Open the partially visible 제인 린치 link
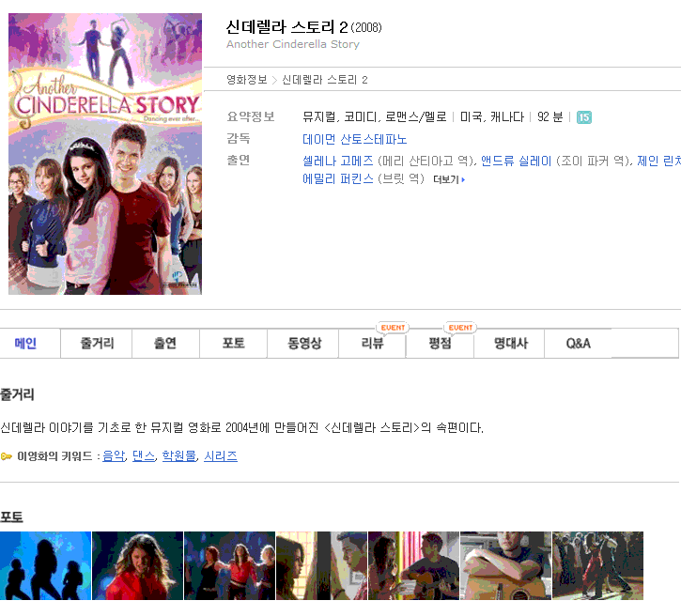This screenshot has width=681, height=616. pyautogui.click(x=658, y=162)
